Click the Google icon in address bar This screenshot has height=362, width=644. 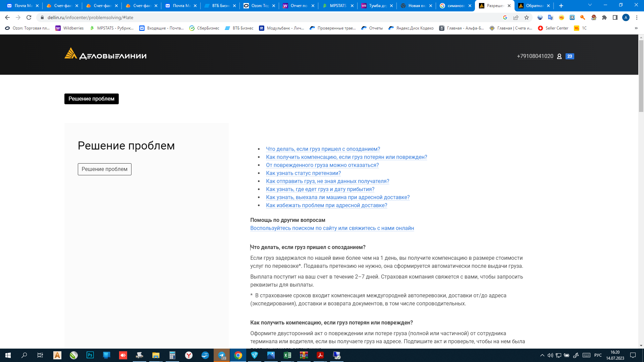tap(505, 17)
